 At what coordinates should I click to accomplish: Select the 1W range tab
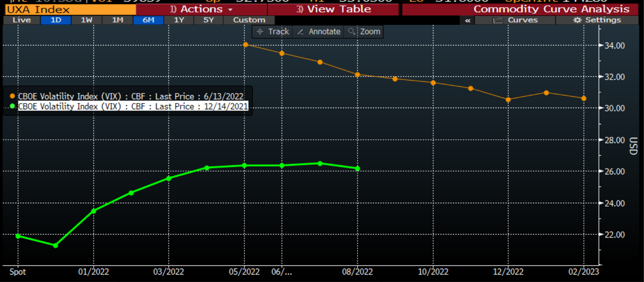pyautogui.click(x=86, y=20)
